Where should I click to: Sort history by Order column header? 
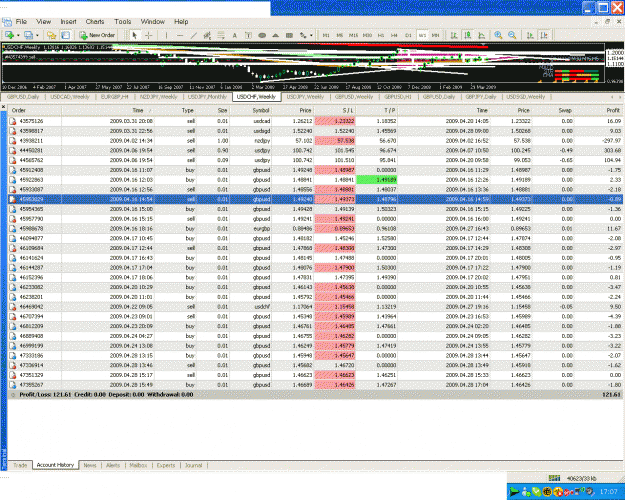pyautogui.click(x=35, y=110)
